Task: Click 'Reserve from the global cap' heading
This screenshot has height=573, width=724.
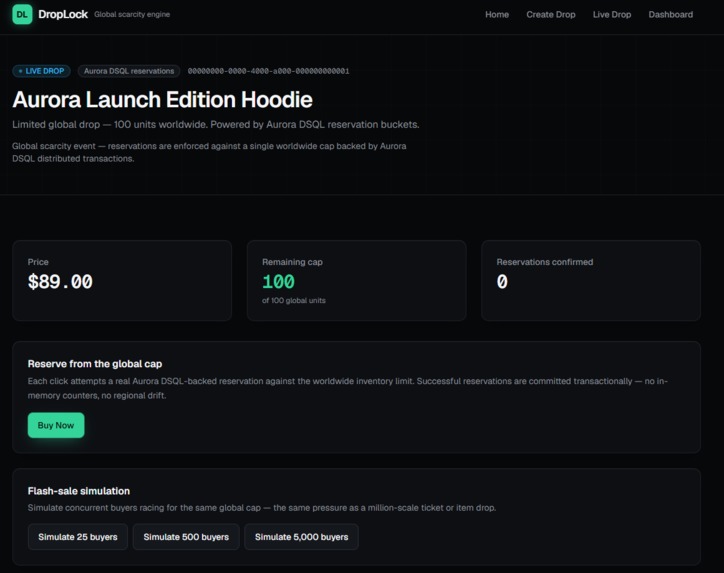Action: [x=95, y=364]
